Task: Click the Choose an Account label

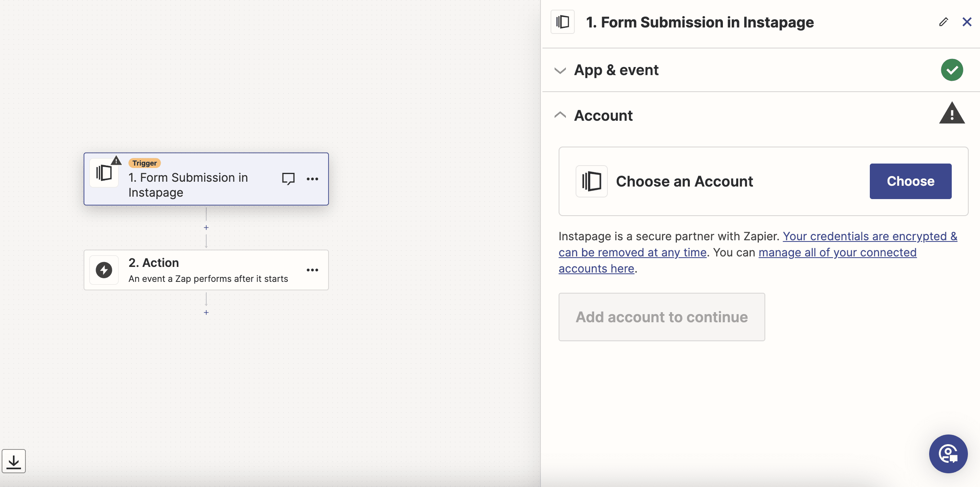Action: pos(685,181)
